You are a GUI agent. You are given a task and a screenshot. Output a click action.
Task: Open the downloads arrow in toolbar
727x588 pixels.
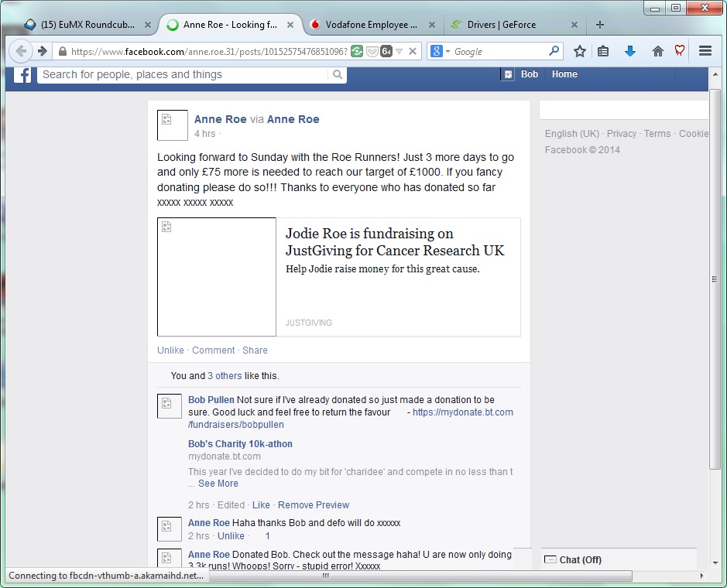(629, 51)
